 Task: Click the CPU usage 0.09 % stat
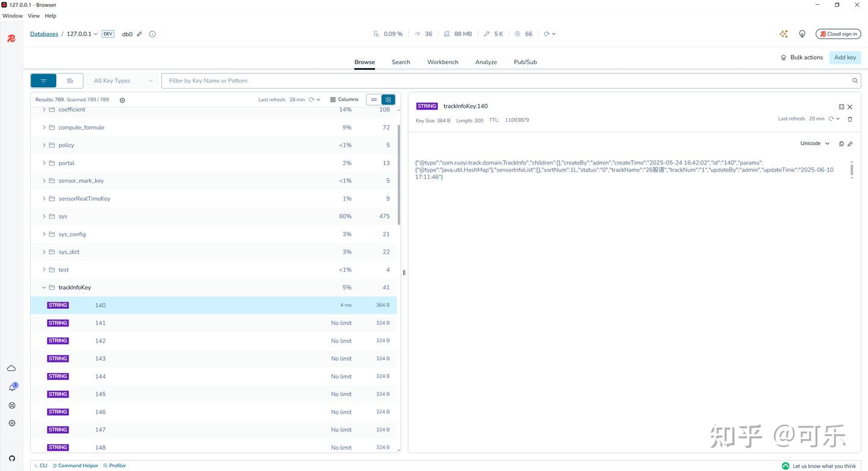(x=388, y=34)
